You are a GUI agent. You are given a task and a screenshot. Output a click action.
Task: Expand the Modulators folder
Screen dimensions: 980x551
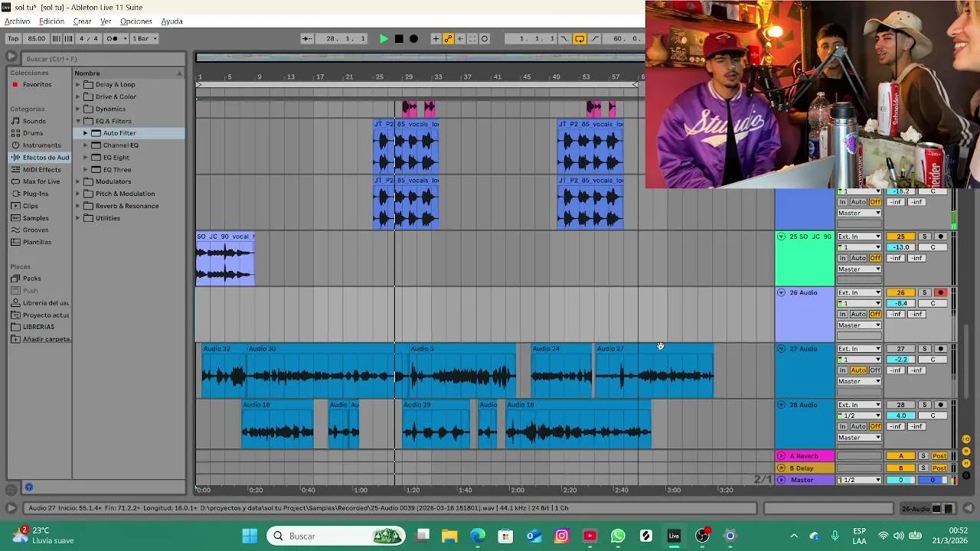(78, 181)
